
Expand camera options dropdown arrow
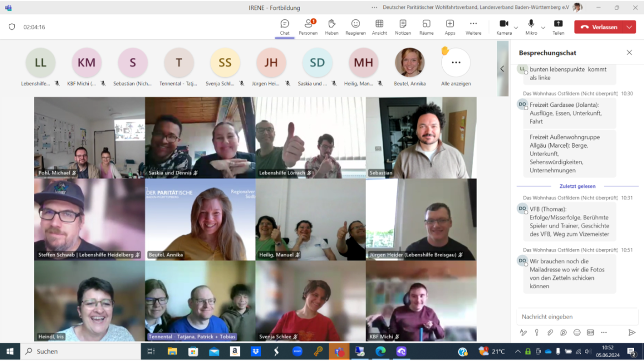(516, 28)
